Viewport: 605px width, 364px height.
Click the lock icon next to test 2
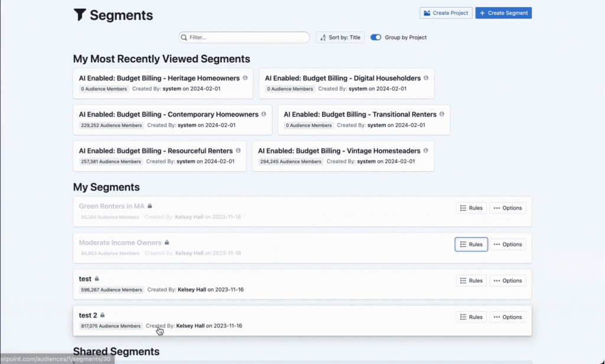(102, 316)
